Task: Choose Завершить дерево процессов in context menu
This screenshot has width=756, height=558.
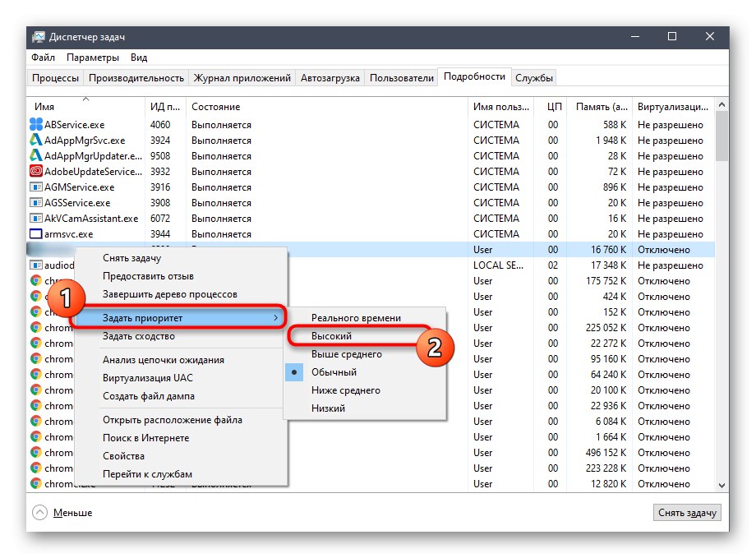Action: 169,294
